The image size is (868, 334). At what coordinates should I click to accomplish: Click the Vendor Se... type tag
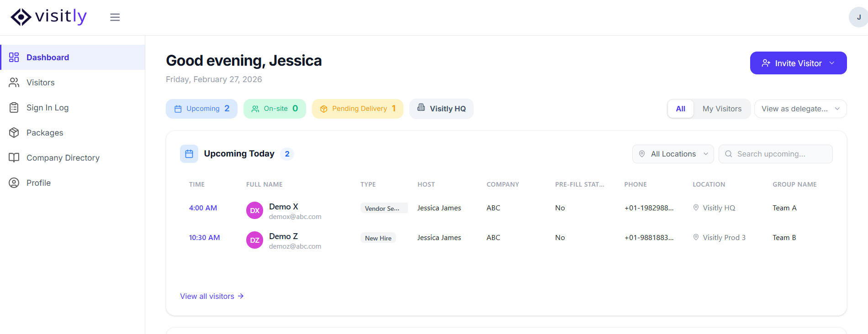[384, 208]
